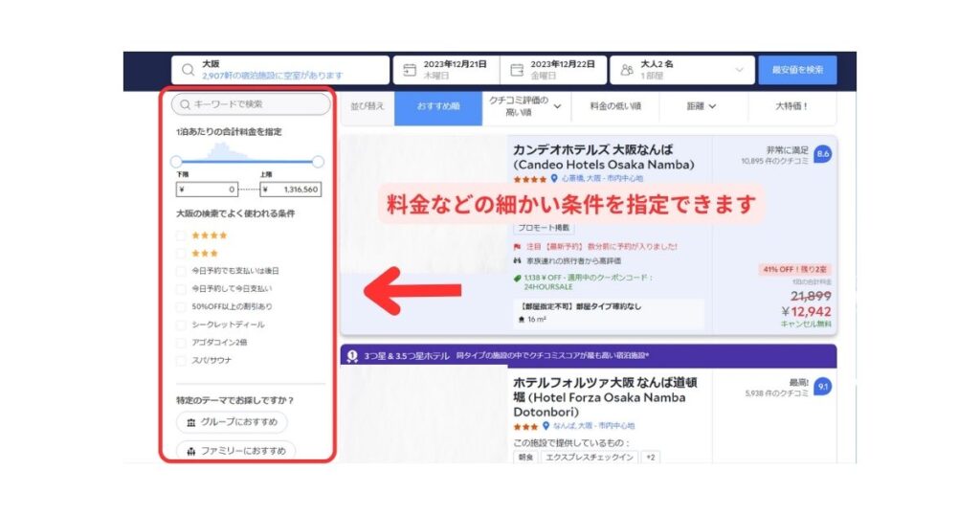Screen dimensions: 980x515
Task: Click the キャンセル無料 free cancellation text
Action: point(806,325)
